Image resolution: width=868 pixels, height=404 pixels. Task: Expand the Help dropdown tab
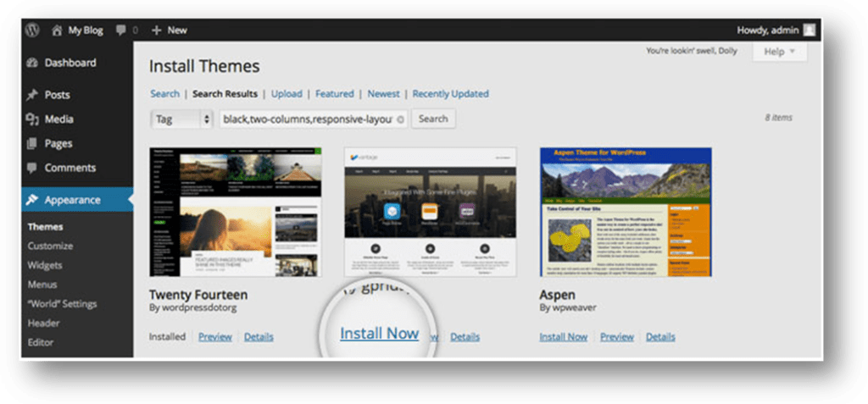[780, 52]
